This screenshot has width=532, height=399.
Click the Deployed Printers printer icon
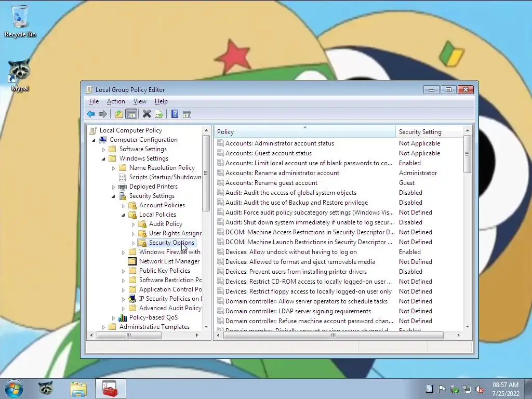(x=123, y=187)
